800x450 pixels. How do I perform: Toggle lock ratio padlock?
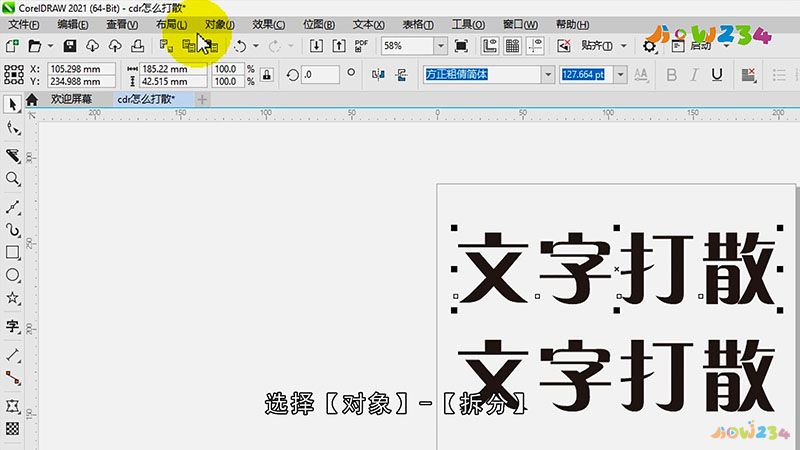tap(266, 75)
